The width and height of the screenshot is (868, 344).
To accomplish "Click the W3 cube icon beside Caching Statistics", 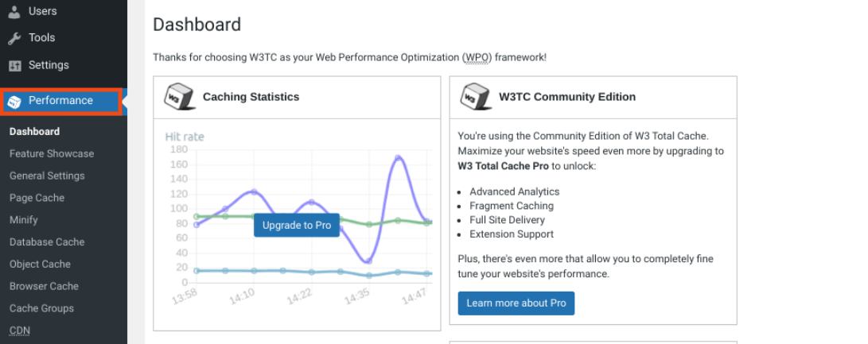I will (179, 97).
